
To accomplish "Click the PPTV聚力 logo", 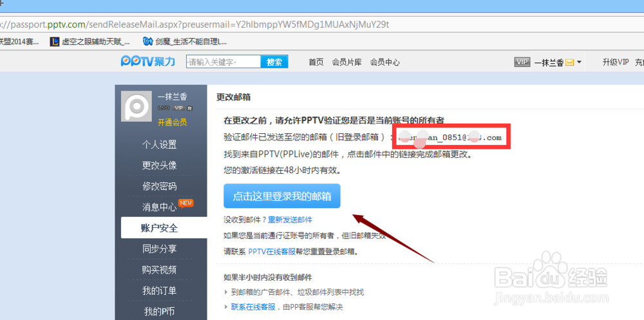I will click(148, 62).
